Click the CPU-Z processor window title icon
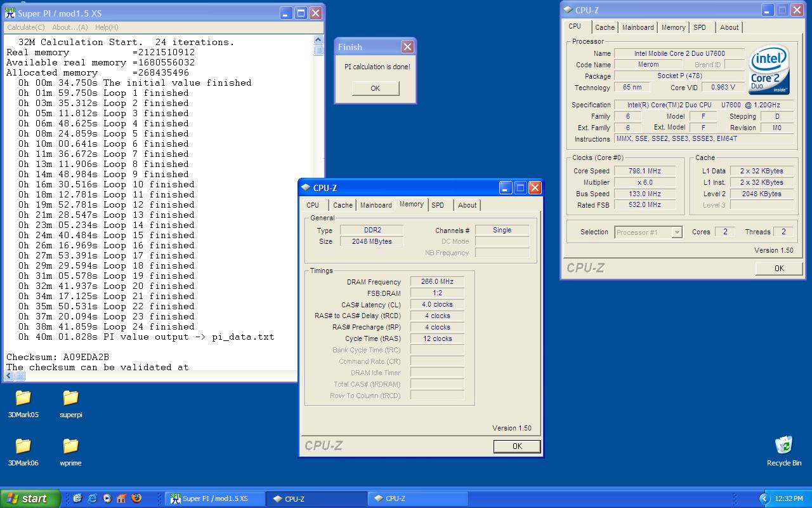812x508 pixels. pyautogui.click(x=568, y=10)
